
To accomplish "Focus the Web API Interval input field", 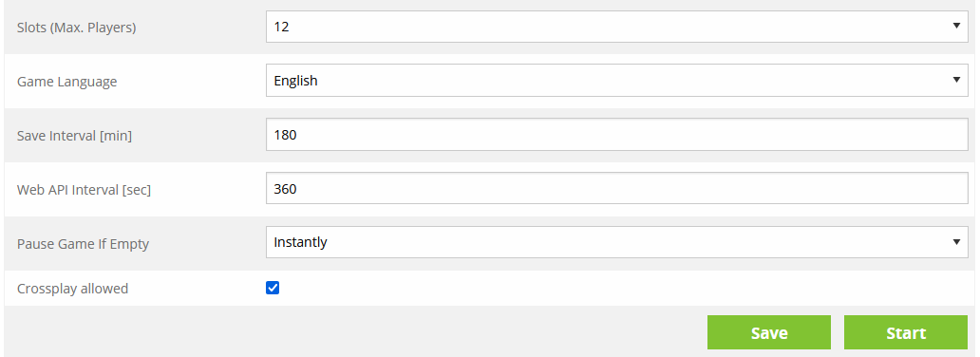I will (617, 188).
